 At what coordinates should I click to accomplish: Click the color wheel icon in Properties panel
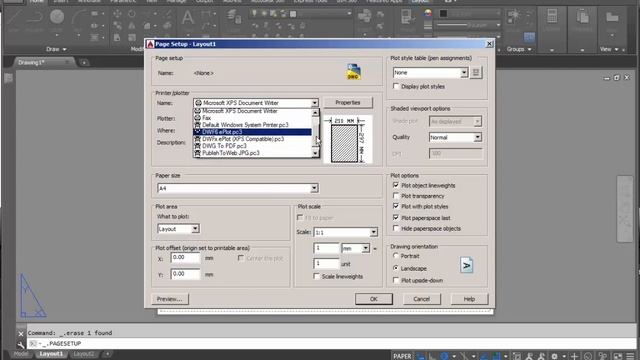point(427,13)
